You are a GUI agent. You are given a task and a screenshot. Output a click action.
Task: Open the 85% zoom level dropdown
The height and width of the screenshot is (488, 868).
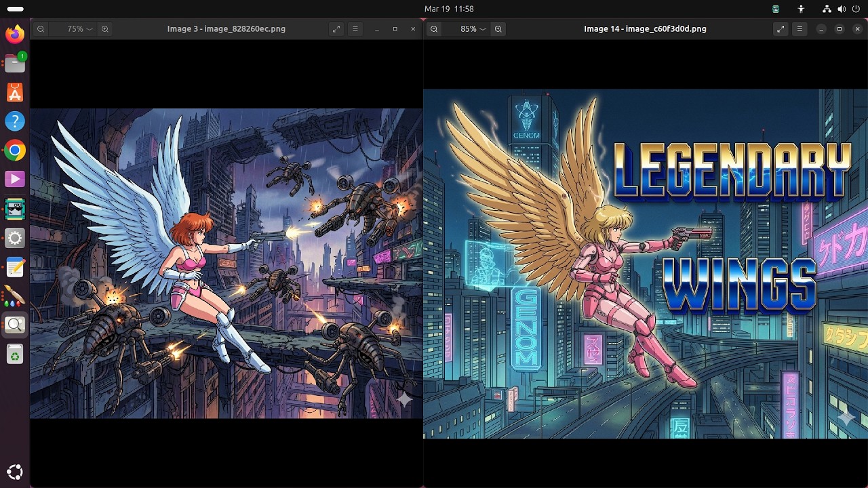(473, 29)
